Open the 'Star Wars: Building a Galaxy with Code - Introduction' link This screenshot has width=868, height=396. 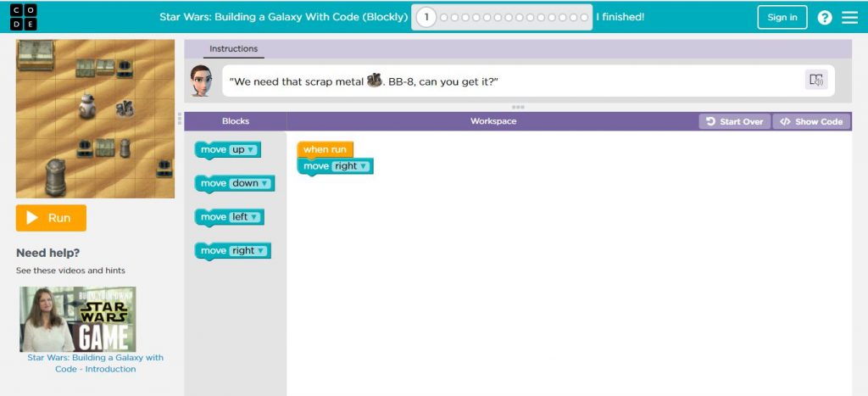95,363
